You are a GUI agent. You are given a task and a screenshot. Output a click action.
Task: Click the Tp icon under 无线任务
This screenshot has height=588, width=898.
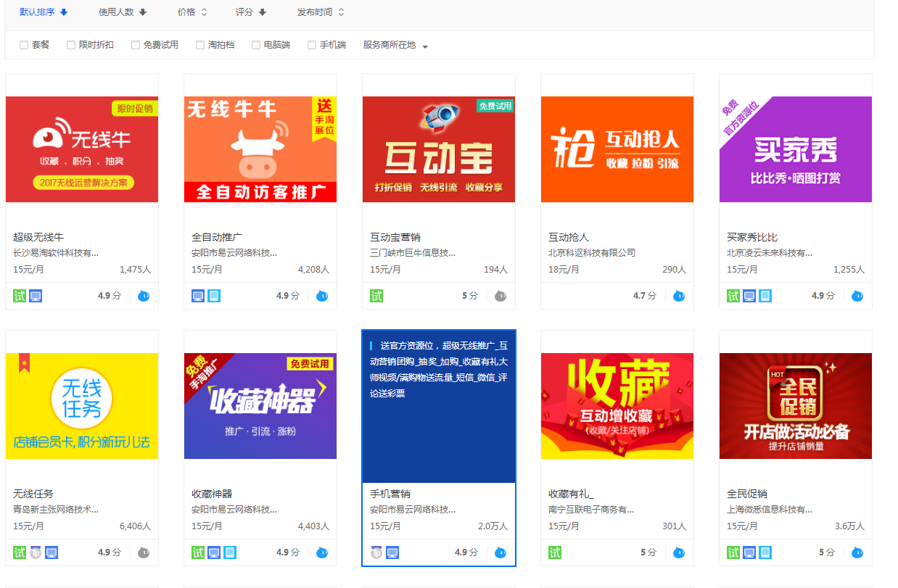point(36,552)
